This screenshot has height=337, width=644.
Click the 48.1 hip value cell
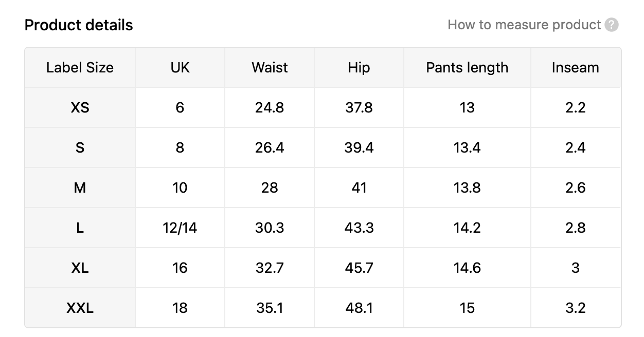[x=359, y=308]
